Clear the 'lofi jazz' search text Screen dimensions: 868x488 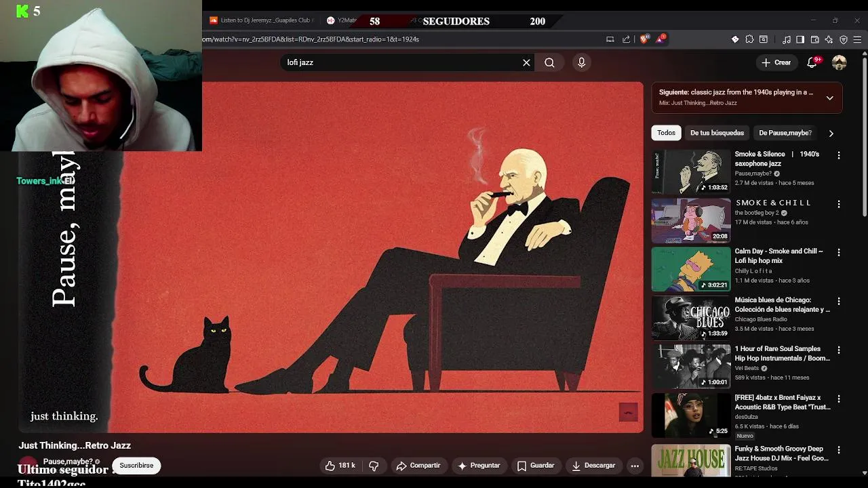[x=526, y=62]
